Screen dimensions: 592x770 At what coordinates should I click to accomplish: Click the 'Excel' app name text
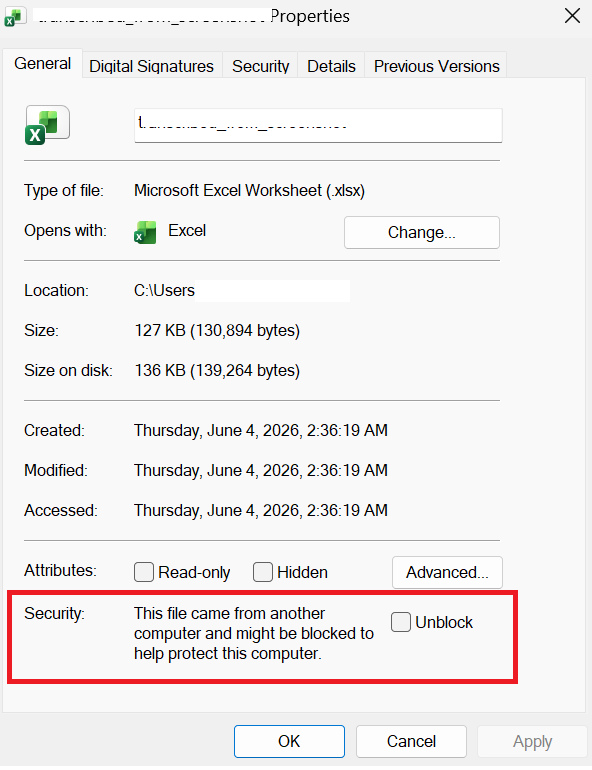[187, 230]
